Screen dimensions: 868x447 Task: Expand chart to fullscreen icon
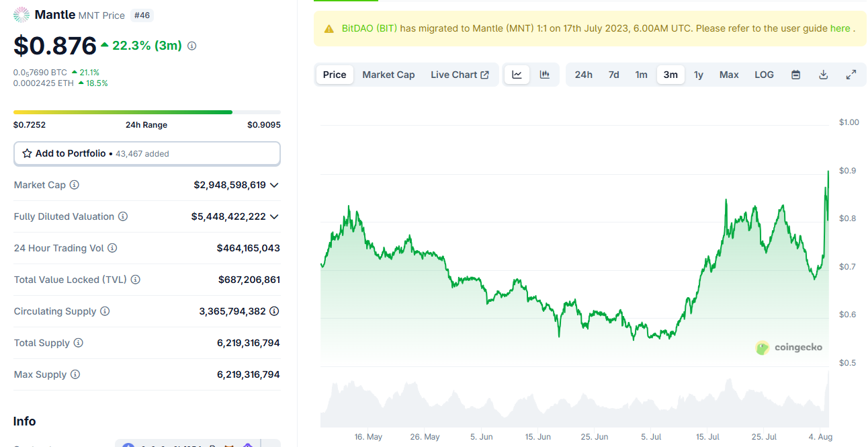[x=851, y=75]
